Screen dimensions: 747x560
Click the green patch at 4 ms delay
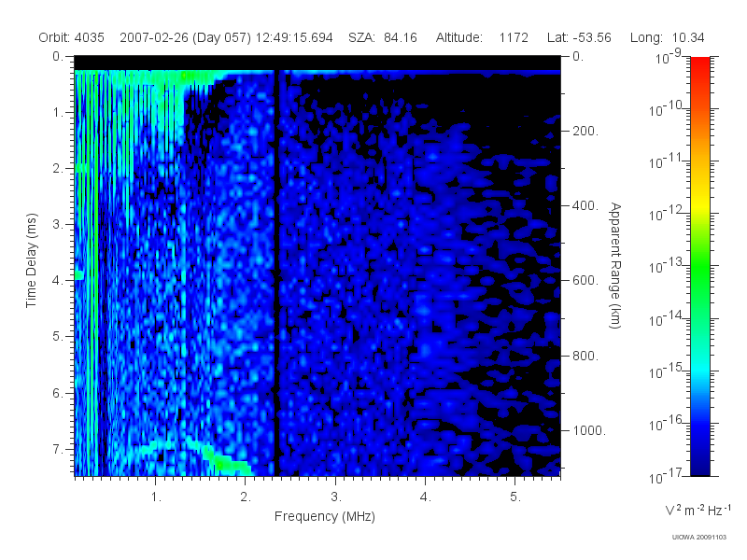pyautogui.click(x=79, y=274)
